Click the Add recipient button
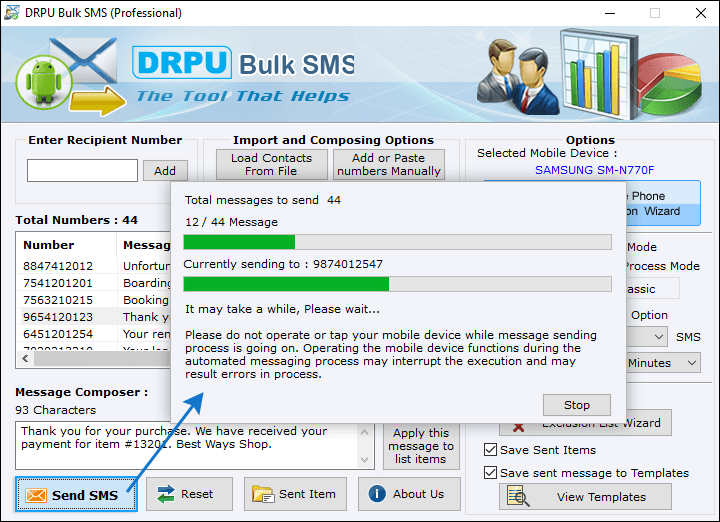 [165, 171]
